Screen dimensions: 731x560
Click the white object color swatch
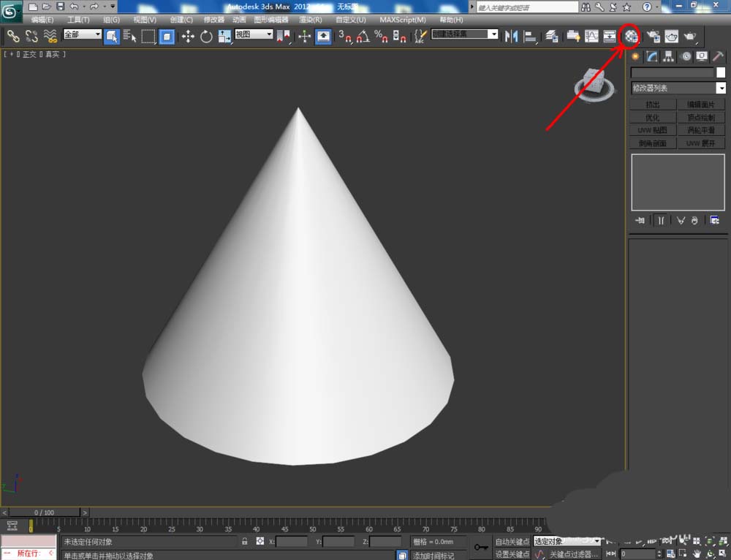[x=721, y=72]
